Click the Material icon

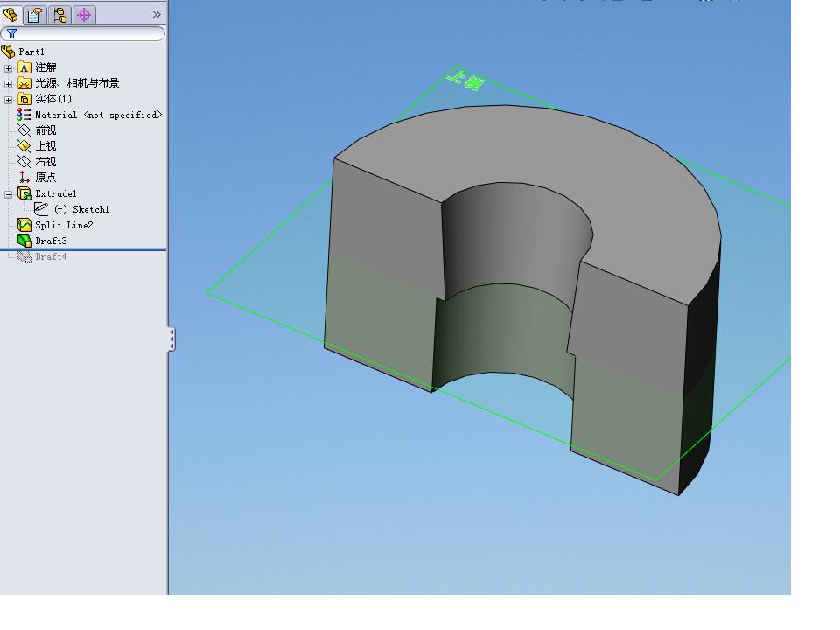24,114
